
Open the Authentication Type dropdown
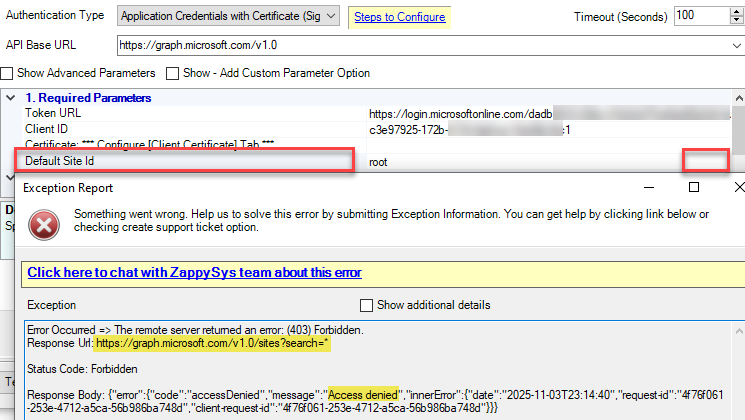(x=332, y=17)
